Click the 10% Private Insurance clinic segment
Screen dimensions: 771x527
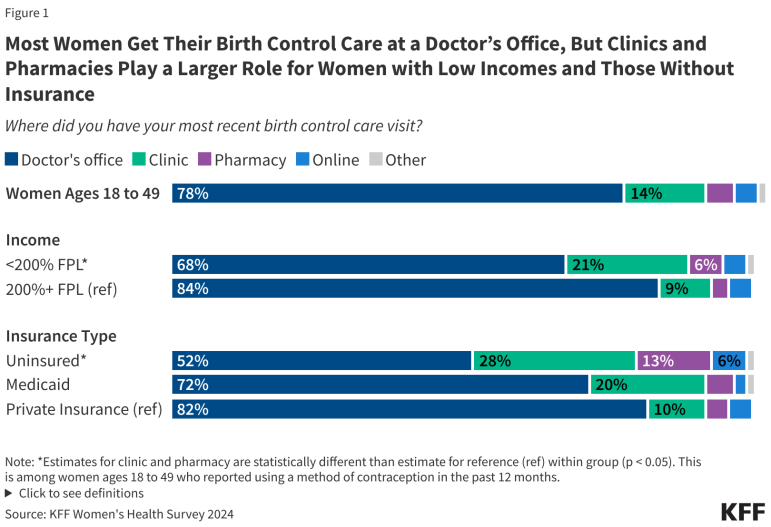pyautogui.click(x=675, y=409)
